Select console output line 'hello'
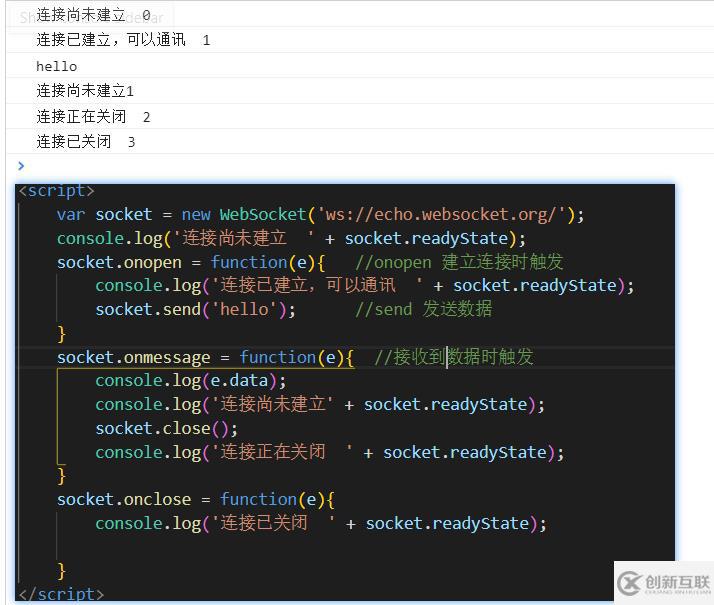Image resolution: width=714 pixels, height=605 pixels. pyautogui.click(x=56, y=66)
